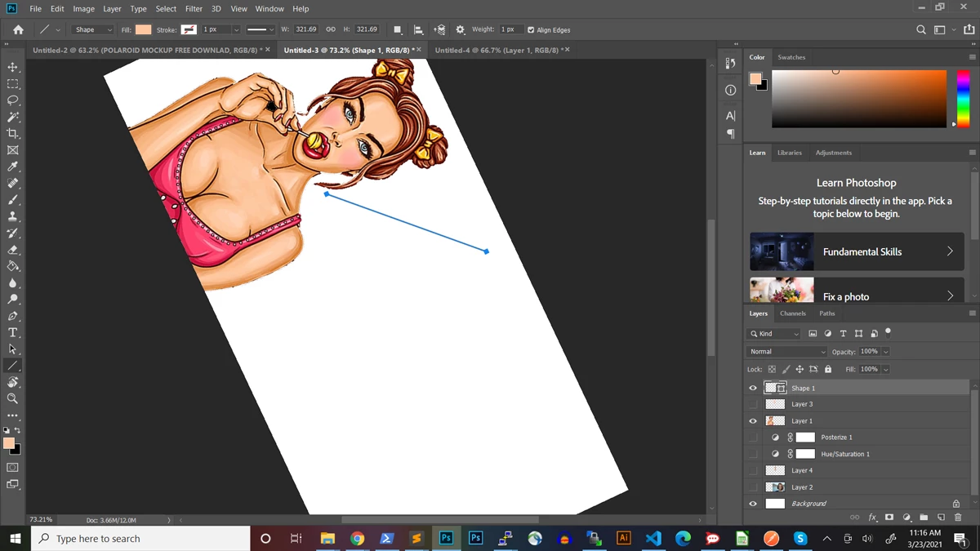Add a layer mask from Layers panel
The height and width of the screenshot is (551, 980).
pyautogui.click(x=889, y=518)
